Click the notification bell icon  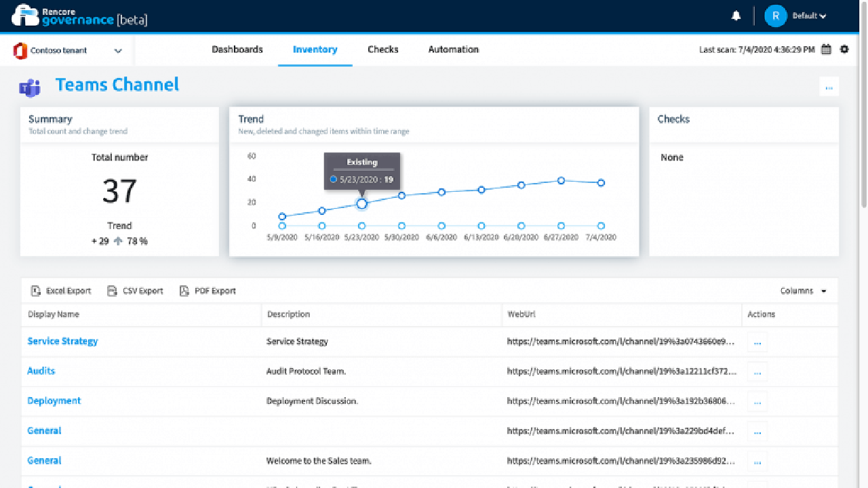736,16
